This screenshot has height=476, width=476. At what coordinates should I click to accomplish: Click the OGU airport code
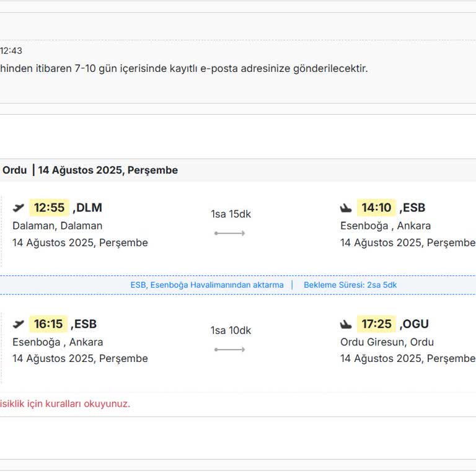(x=415, y=324)
